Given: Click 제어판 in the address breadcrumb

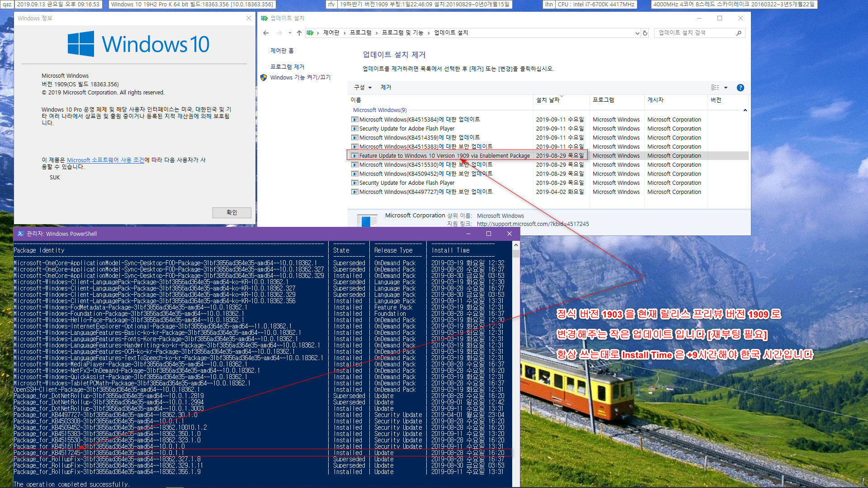Looking at the screenshot, I should pyautogui.click(x=331, y=33).
